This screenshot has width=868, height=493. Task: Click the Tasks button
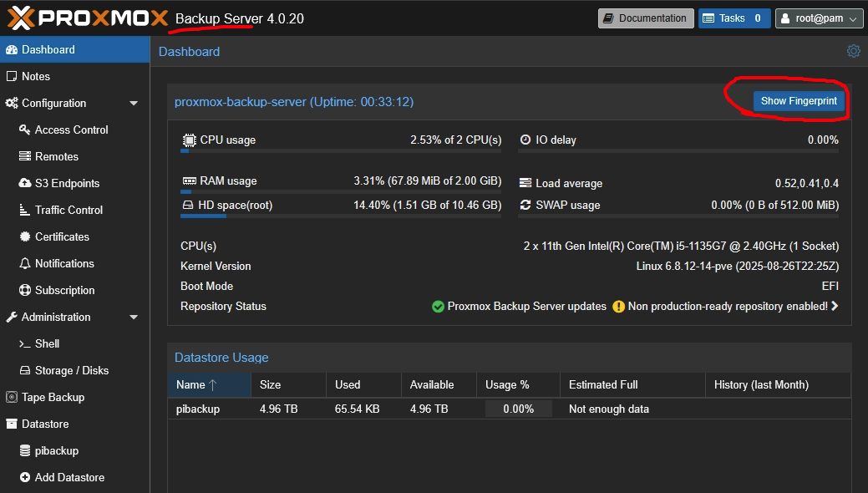pos(733,18)
